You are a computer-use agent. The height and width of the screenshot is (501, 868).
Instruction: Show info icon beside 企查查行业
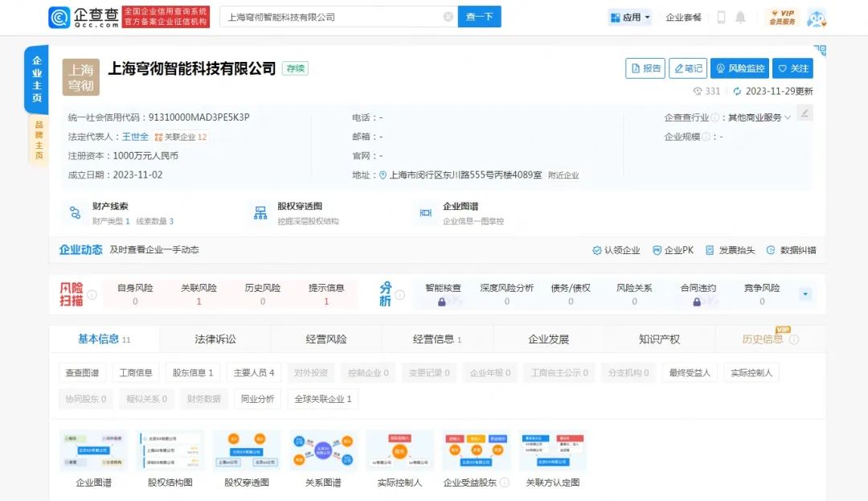(715, 117)
